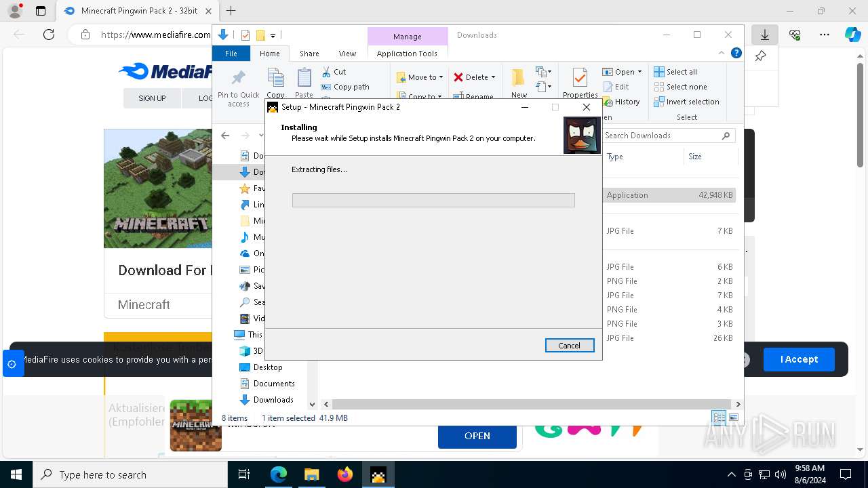Switch to the Home ribbon tab
868x488 pixels.
(269, 54)
